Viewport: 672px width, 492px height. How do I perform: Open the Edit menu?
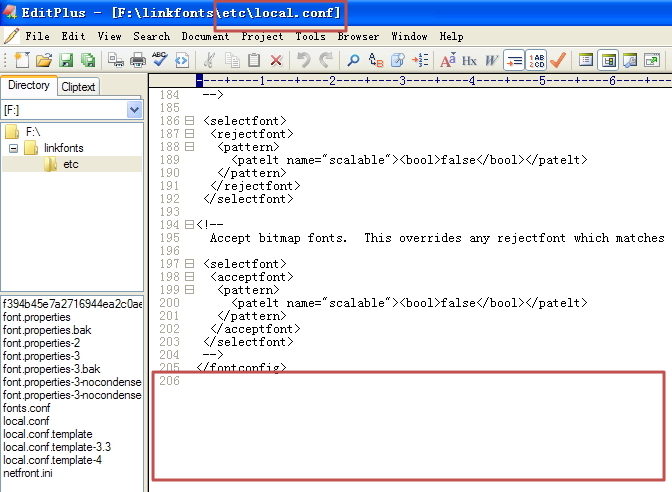[73, 36]
